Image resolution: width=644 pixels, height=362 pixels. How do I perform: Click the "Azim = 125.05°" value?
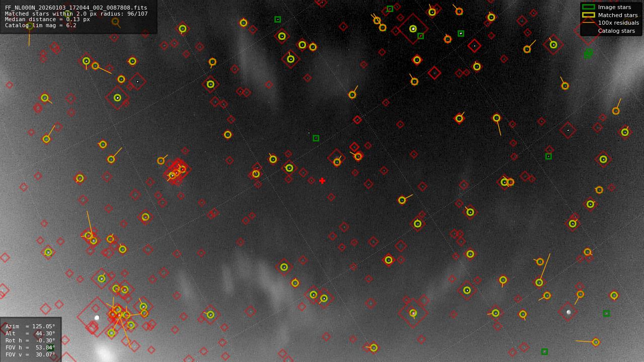[x=30, y=326]
